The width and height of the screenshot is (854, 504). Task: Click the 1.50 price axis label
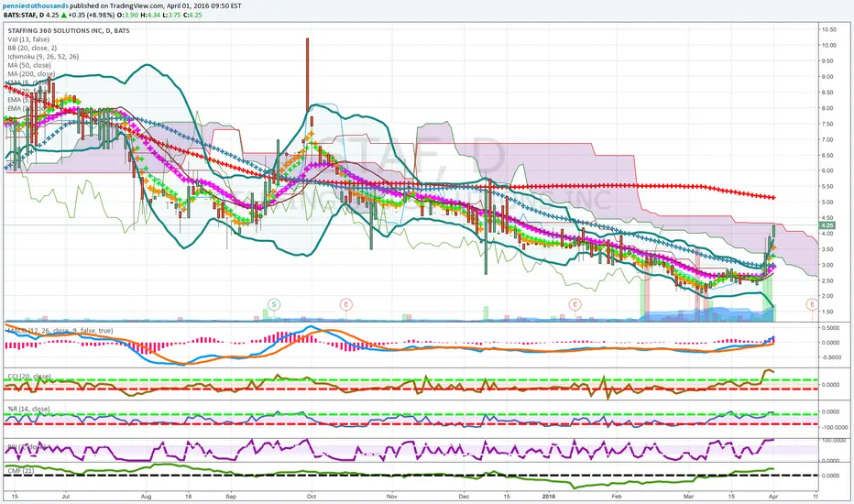(x=827, y=312)
